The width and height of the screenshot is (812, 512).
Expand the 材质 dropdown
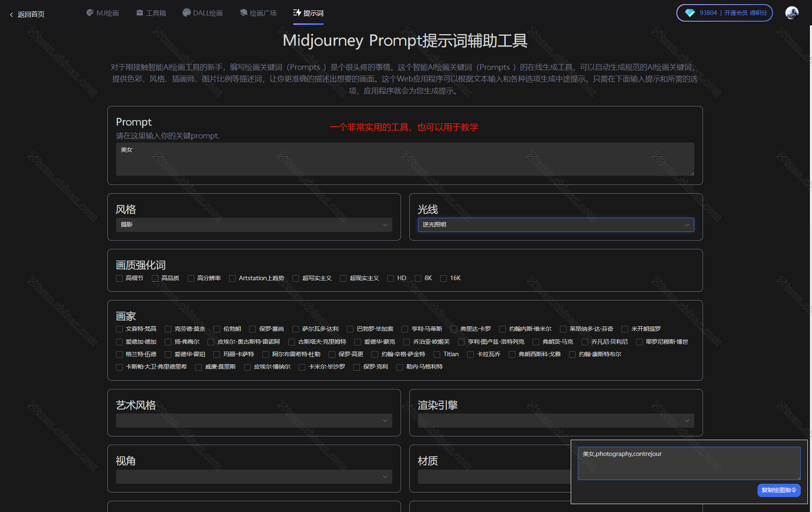494,477
